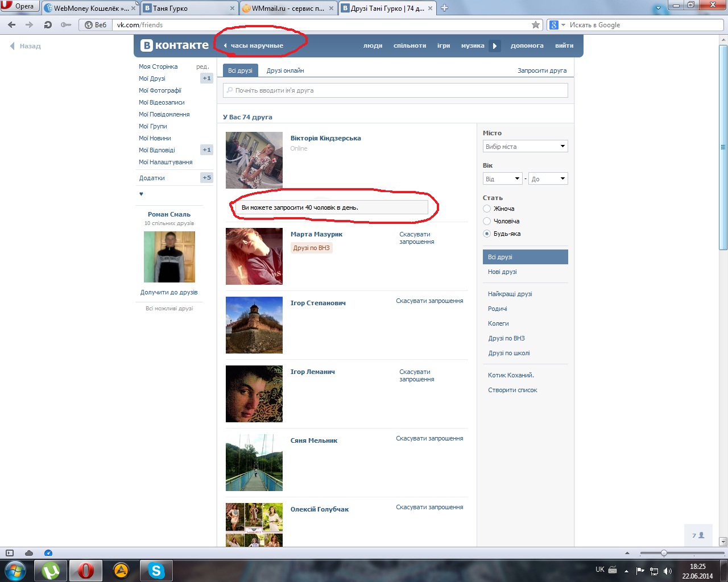Select the Жіноча gender radio button

coord(487,209)
